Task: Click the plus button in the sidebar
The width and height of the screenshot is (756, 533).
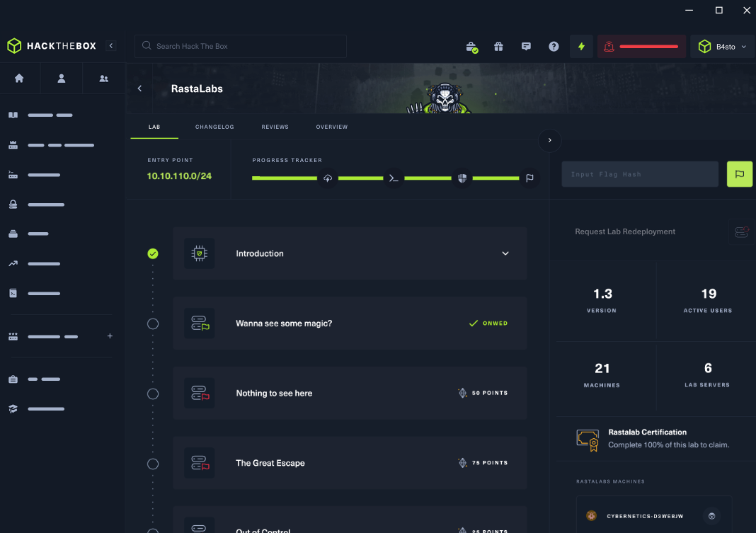Action: (110, 336)
